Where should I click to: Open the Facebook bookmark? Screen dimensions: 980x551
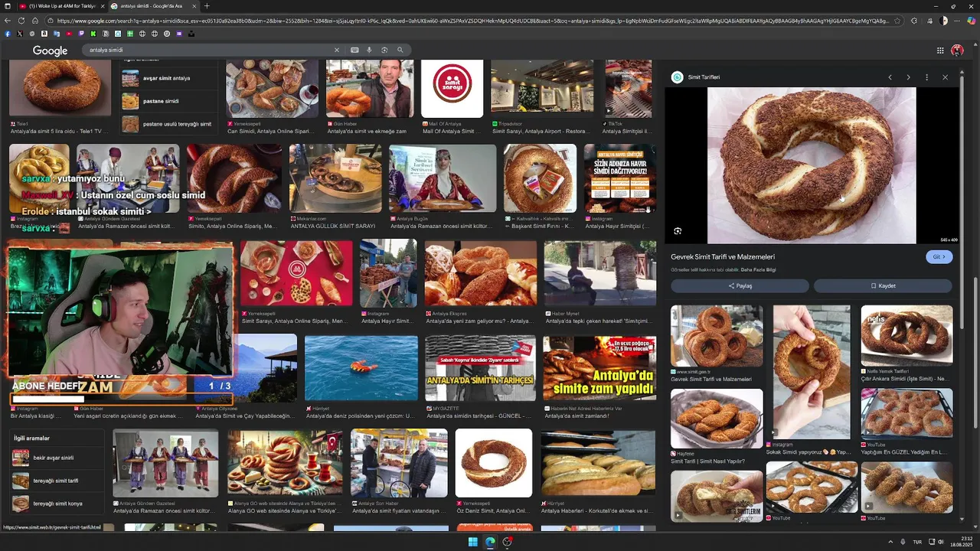pos(8,34)
